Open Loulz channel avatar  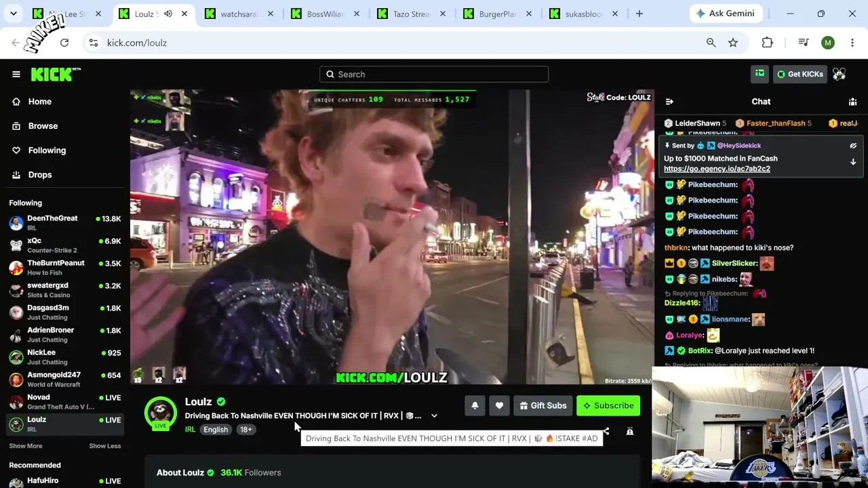[161, 412]
